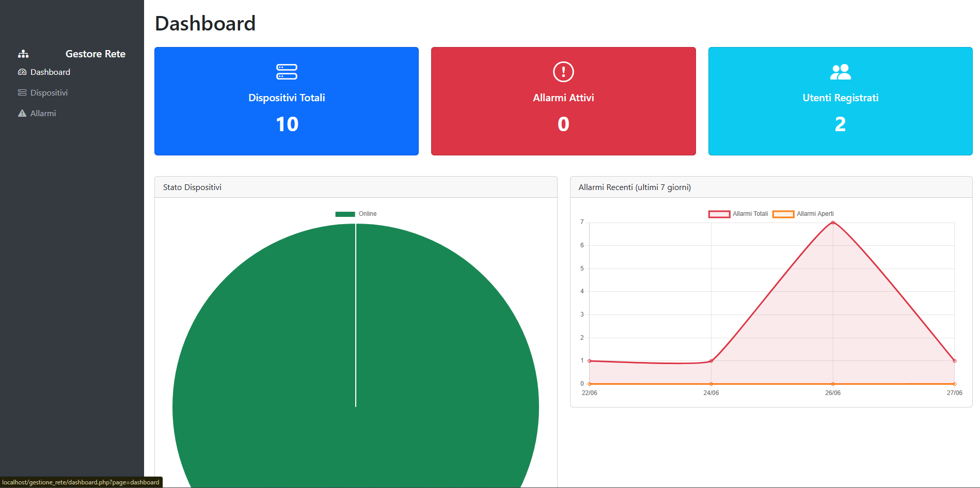Screen dimensions: 980x488
Task: Select the blue Dispositivi Totali card
Action: coord(287,101)
